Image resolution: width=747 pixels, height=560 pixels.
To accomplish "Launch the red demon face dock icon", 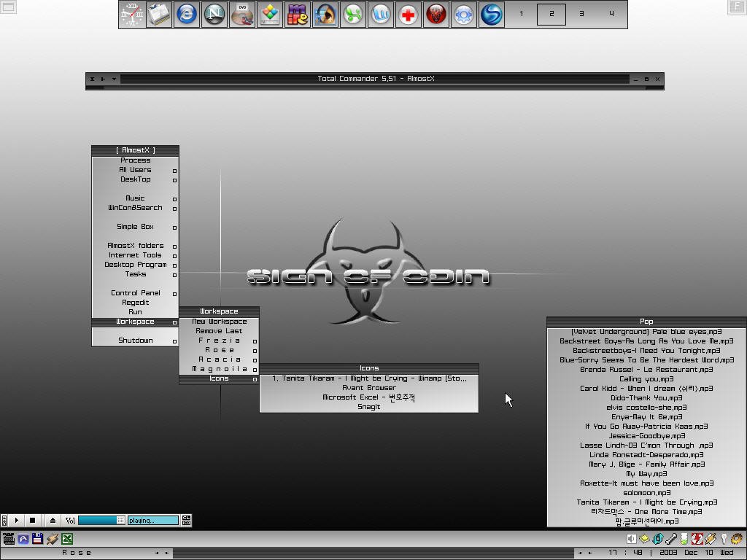I will [436, 15].
